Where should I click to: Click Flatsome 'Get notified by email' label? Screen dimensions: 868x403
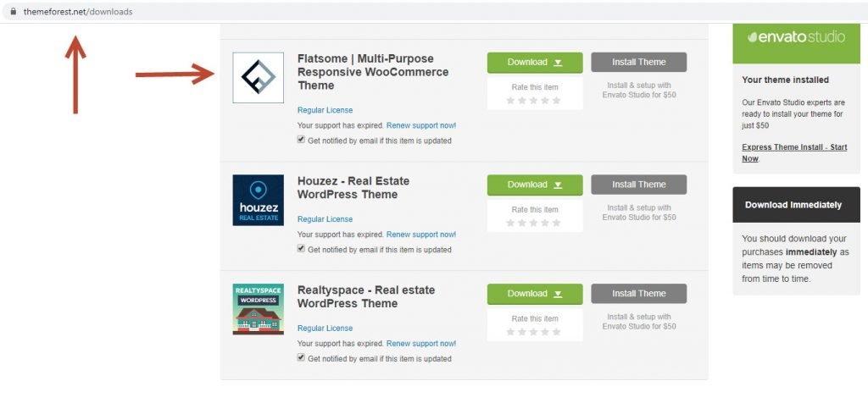pos(380,141)
